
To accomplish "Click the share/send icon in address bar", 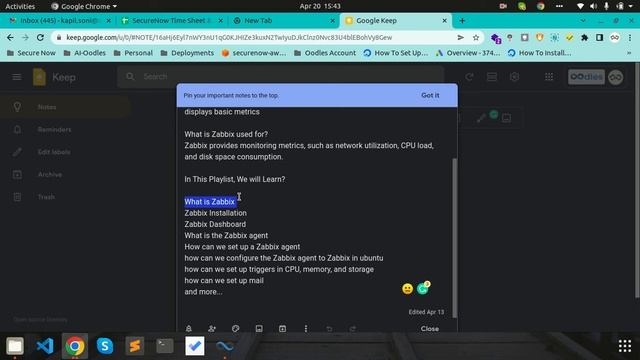I will [460, 38].
